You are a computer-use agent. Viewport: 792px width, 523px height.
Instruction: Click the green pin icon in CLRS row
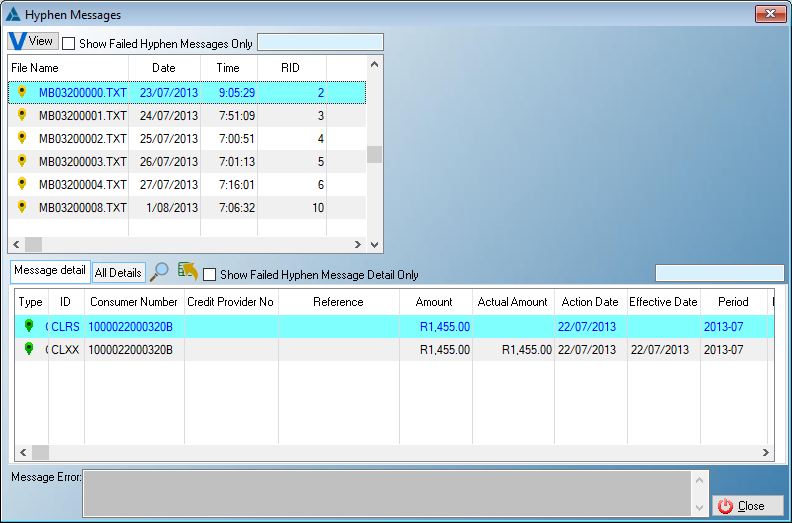[29, 326]
